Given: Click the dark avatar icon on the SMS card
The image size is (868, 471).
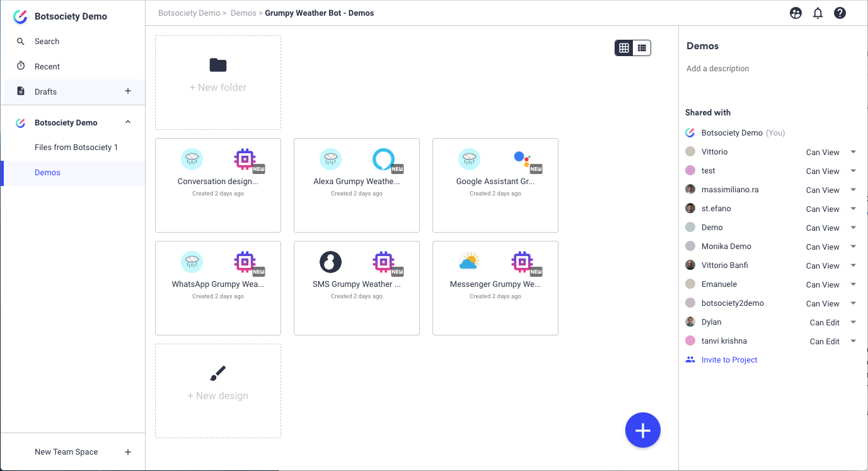Looking at the screenshot, I should click(x=330, y=262).
